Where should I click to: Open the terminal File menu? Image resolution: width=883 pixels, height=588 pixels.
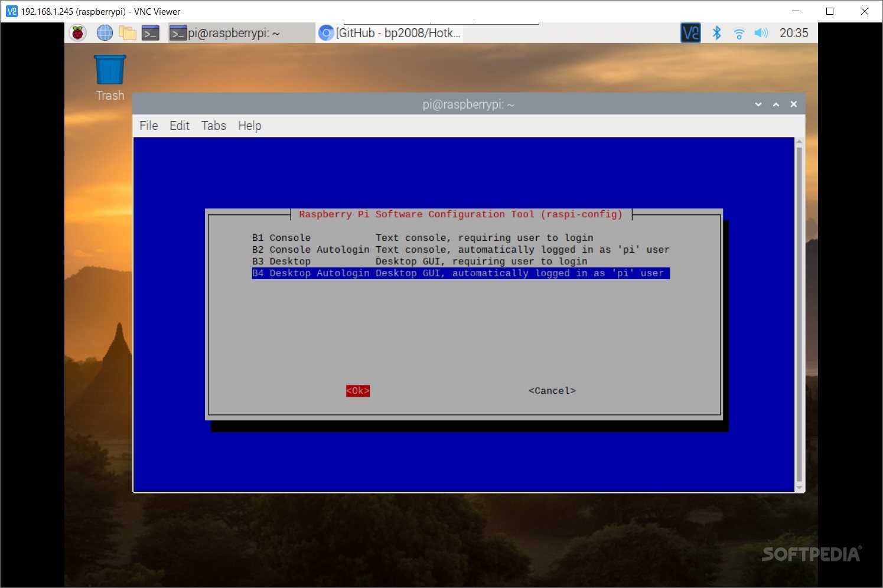coord(149,126)
